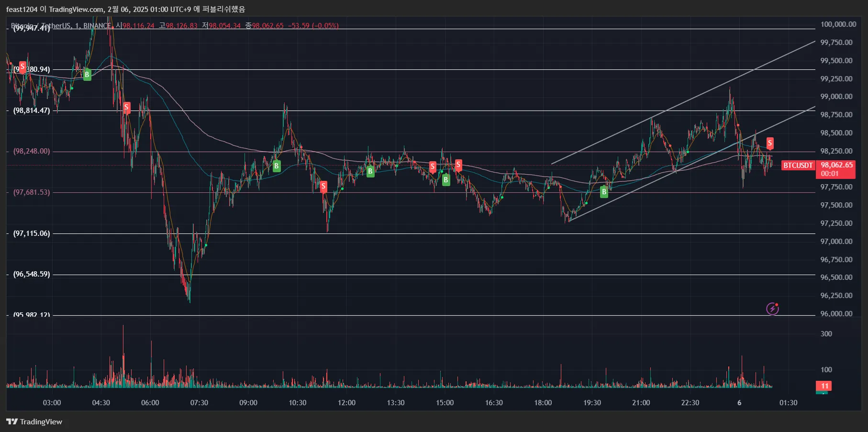Click the 09:00 time axis label

248,402
